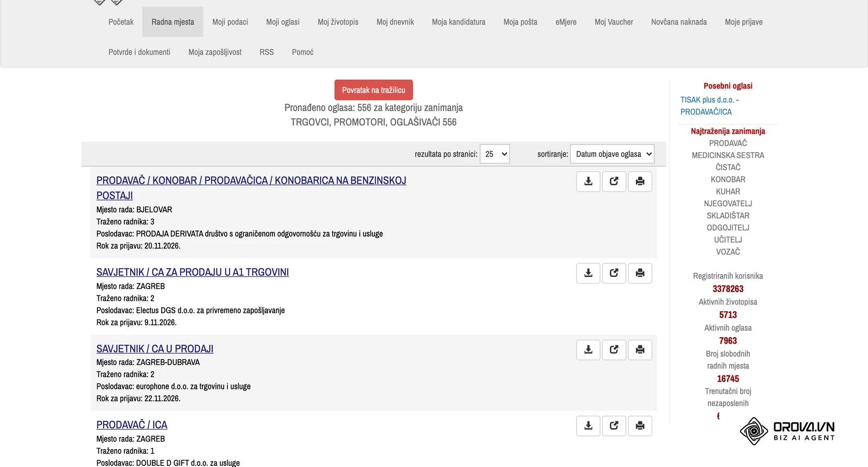Screen dimensions: 868x467
Task: Open Zagreb-Dubrava savjetnik ad in new window
Action: 614,350
